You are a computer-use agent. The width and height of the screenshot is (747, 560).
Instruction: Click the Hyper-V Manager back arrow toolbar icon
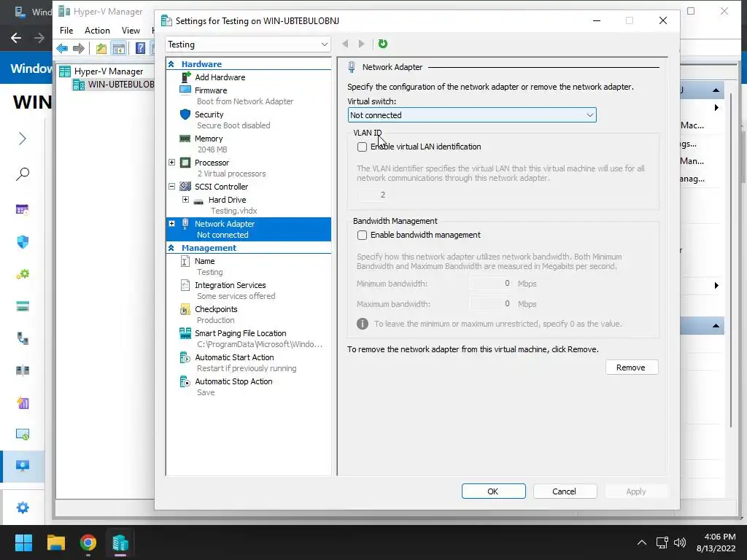point(62,48)
